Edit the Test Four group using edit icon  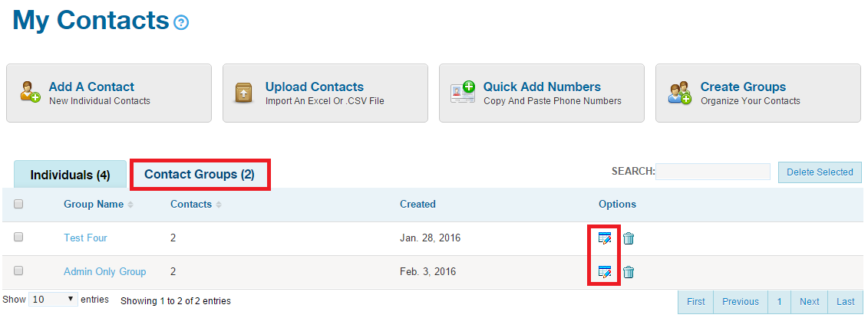click(x=605, y=238)
